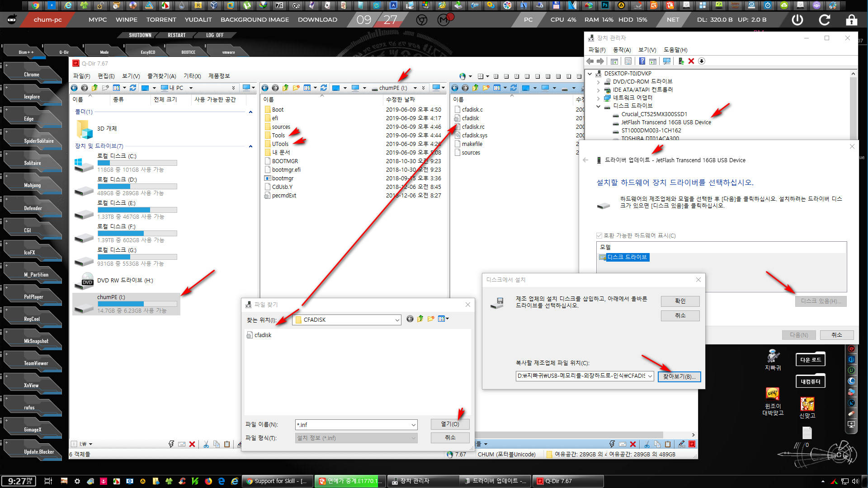Click TORRENT on the top bar
Viewport: 868px width, 488px height.
pos(161,20)
